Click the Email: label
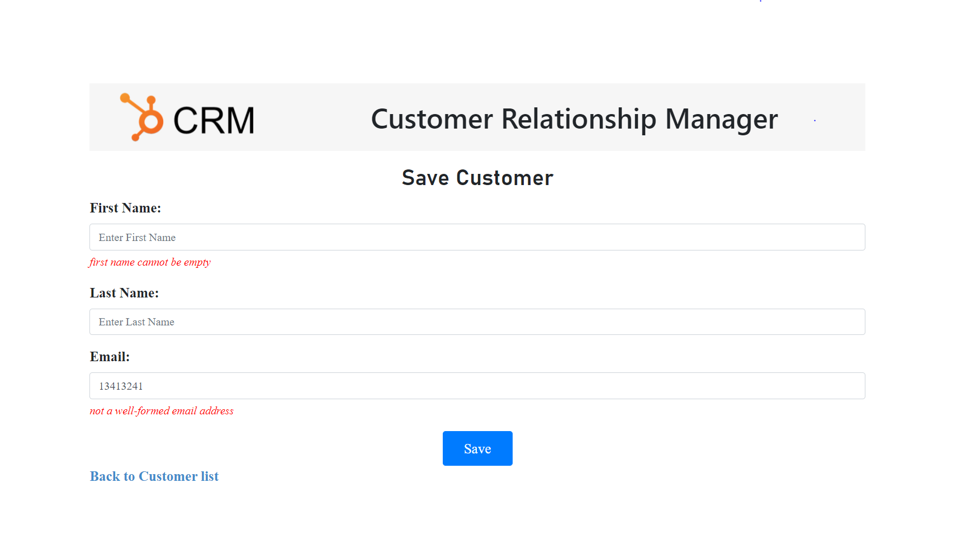Image resolution: width=980 pixels, height=539 pixels. [x=110, y=356]
